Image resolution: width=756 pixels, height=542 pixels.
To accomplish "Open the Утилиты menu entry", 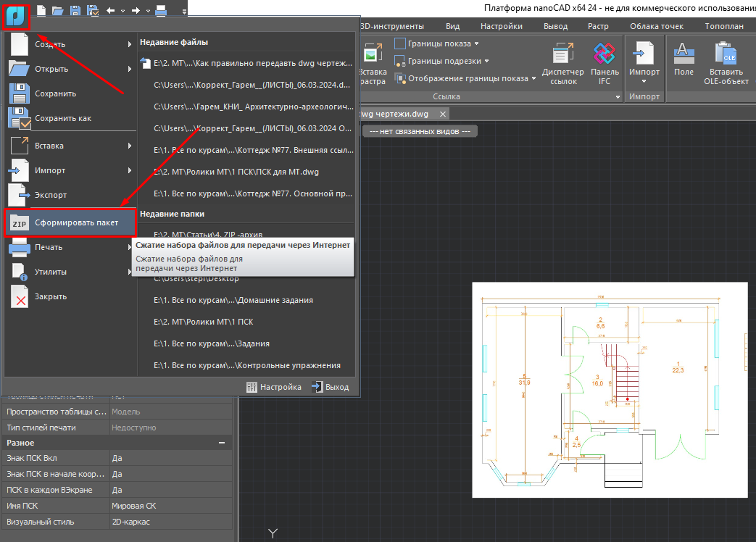I will pos(70,272).
